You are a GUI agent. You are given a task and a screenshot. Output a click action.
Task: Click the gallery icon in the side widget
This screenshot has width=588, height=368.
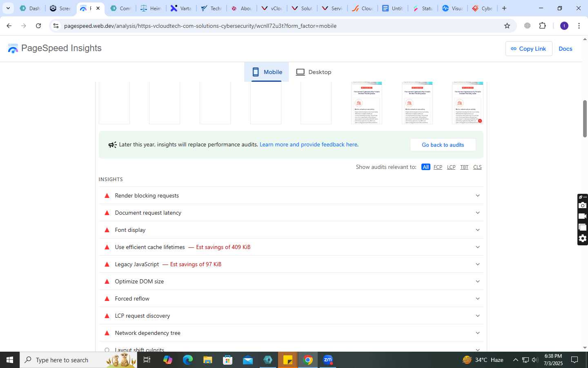coord(583,227)
